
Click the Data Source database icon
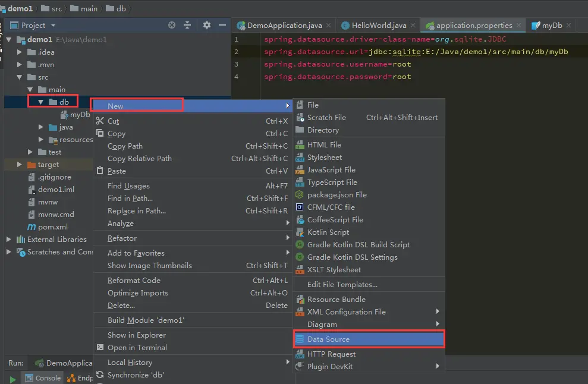[300, 339]
